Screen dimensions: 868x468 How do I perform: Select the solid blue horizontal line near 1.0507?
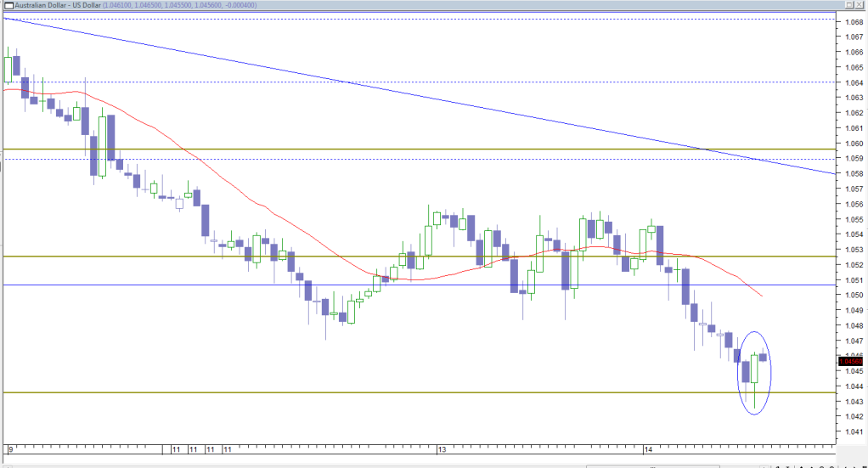click(419, 285)
